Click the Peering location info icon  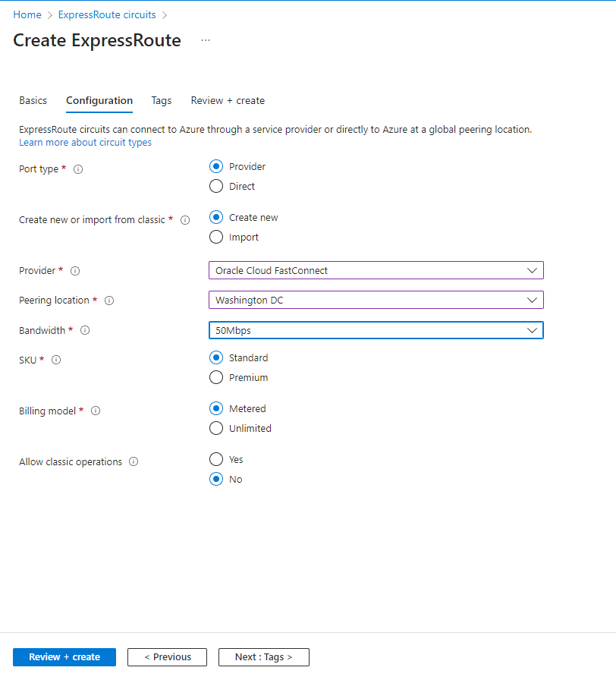coord(109,301)
